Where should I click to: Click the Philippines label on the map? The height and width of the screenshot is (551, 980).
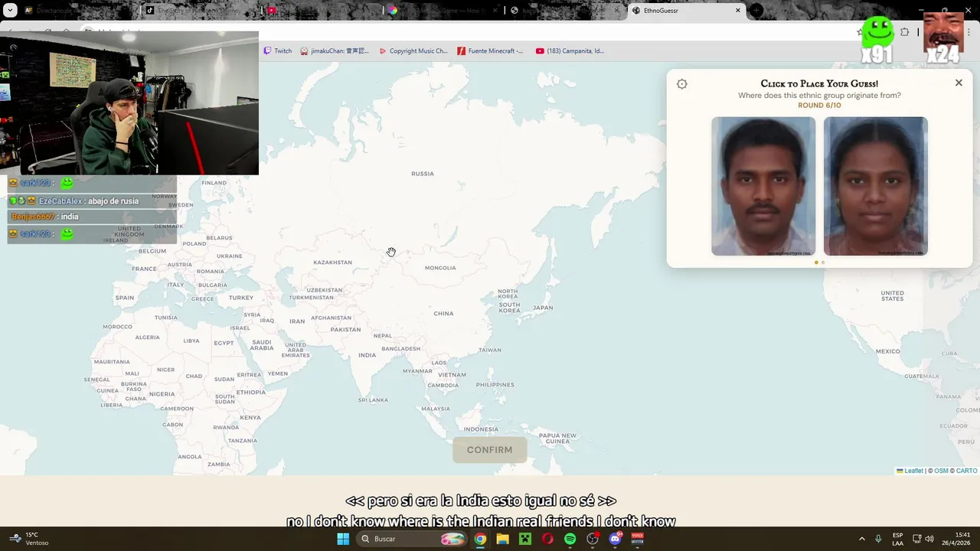click(x=495, y=385)
